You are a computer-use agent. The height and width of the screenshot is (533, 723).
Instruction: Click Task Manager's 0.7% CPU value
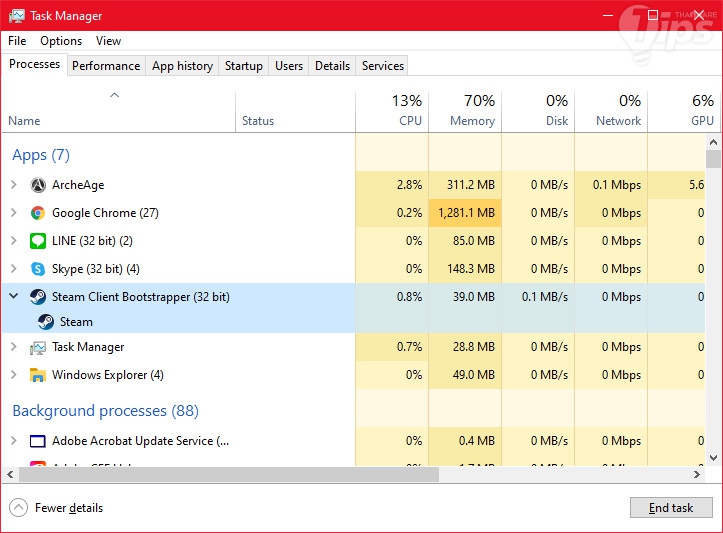pyautogui.click(x=409, y=347)
